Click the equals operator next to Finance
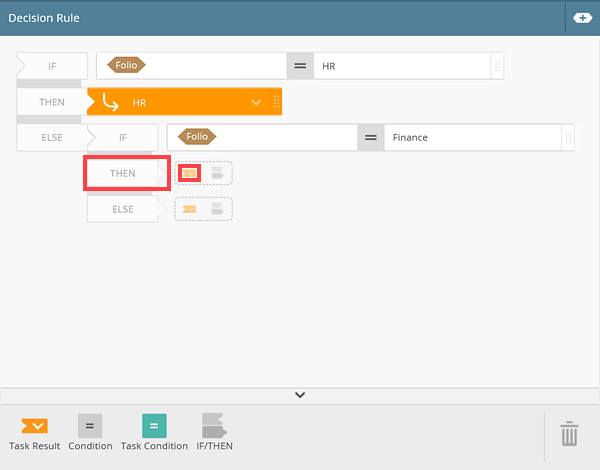This screenshot has width=600, height=470. coord(370,137)
